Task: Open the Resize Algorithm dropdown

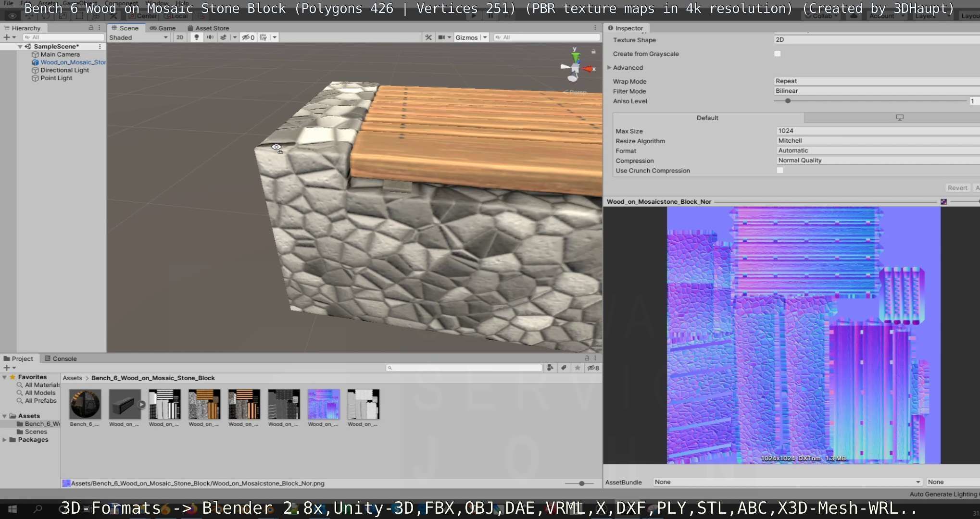Action: (x=878, y=141)
